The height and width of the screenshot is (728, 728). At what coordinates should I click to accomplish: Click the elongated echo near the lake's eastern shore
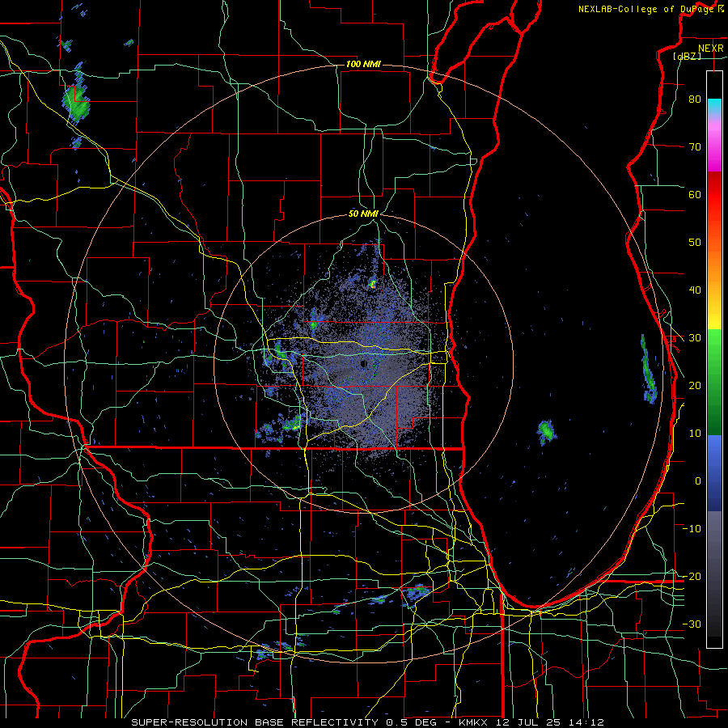pyautogui.click(x=649, y=369)
